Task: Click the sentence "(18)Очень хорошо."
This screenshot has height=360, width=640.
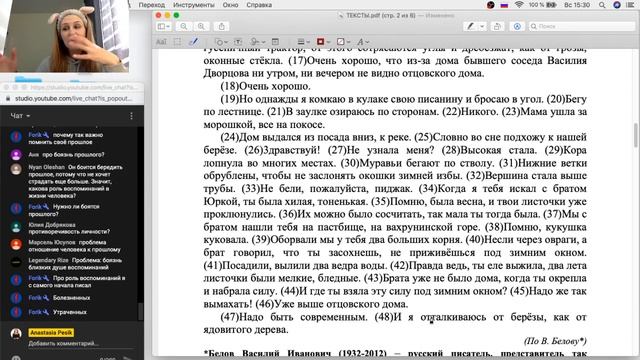Action: click(x=265, y=86)
